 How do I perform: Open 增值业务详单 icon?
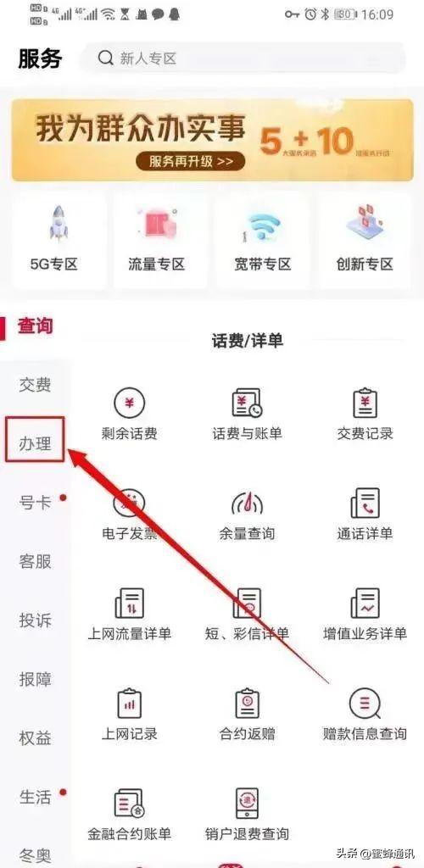(365, 603)
